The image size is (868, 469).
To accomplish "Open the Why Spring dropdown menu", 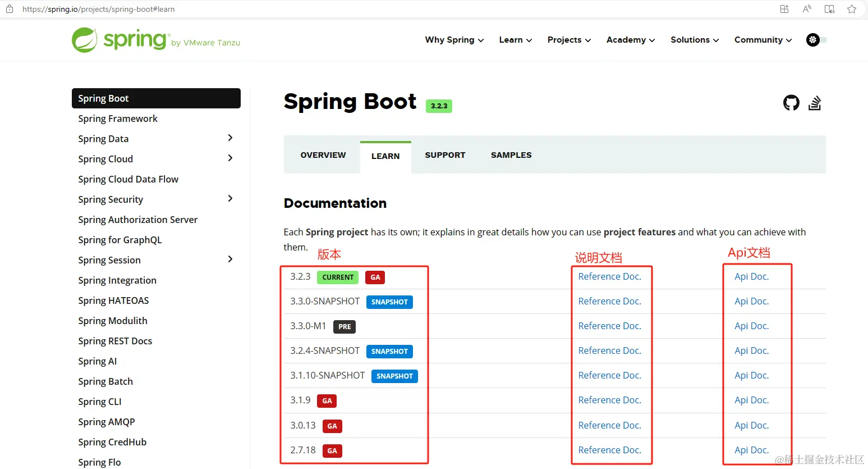I will pyautogui.click(x=454, y=40).
